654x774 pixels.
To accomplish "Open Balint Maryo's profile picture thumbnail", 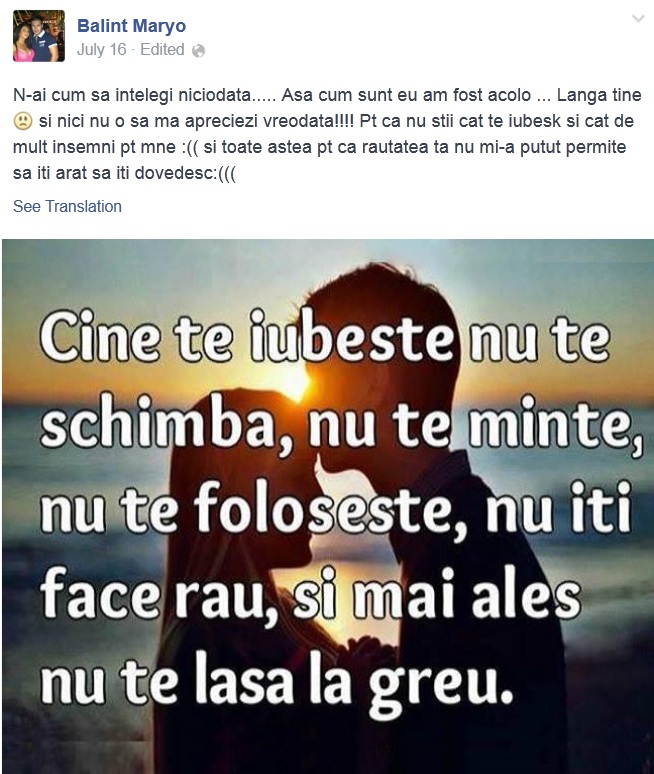I will (x=39, y=36).
